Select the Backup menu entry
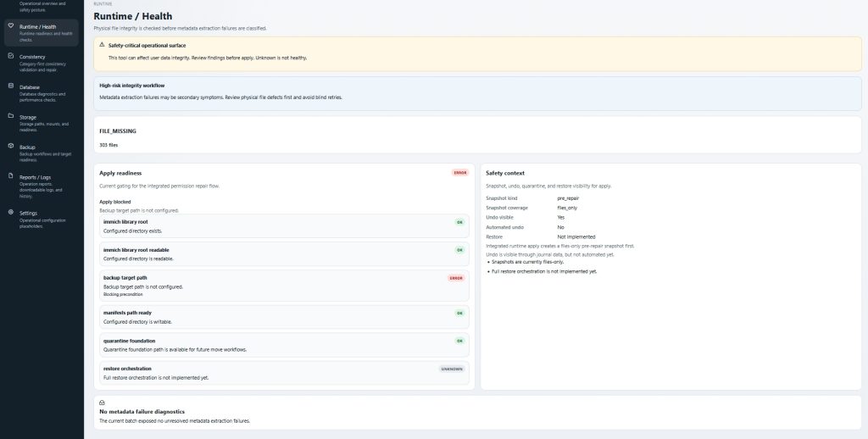This screenshot has height=439, width=868. [x=41, y=151]
